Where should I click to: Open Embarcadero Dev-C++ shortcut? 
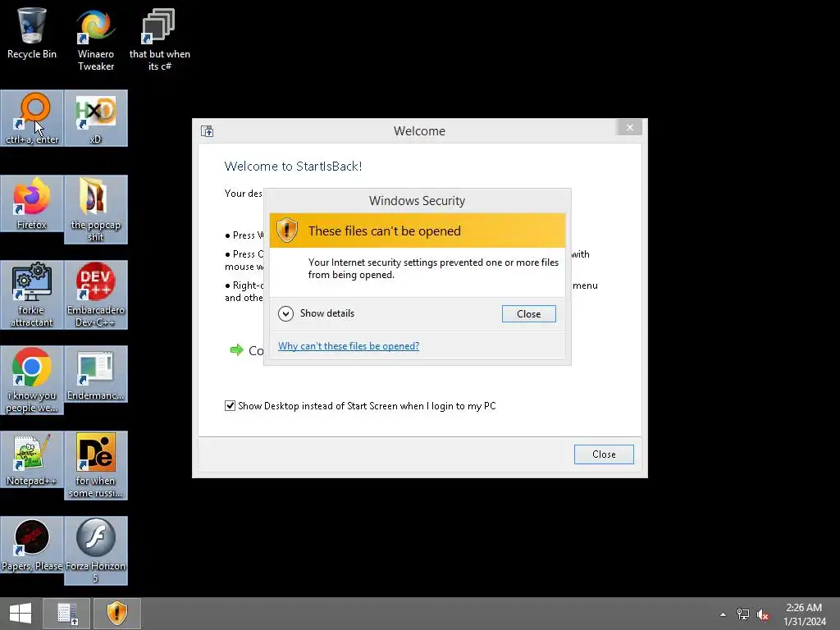point(96,294)
